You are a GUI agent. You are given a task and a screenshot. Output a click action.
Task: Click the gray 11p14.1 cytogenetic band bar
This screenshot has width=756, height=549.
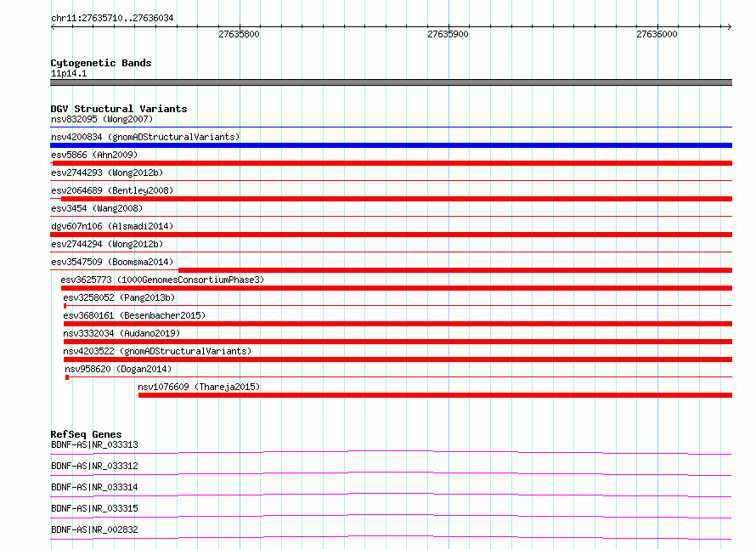coord(391,82)
